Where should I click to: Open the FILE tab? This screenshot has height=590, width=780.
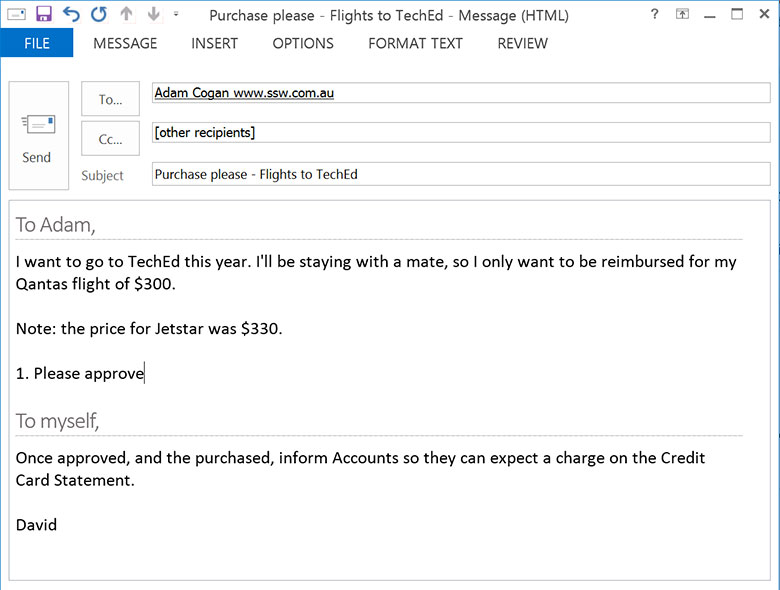[x=37, y=43]
